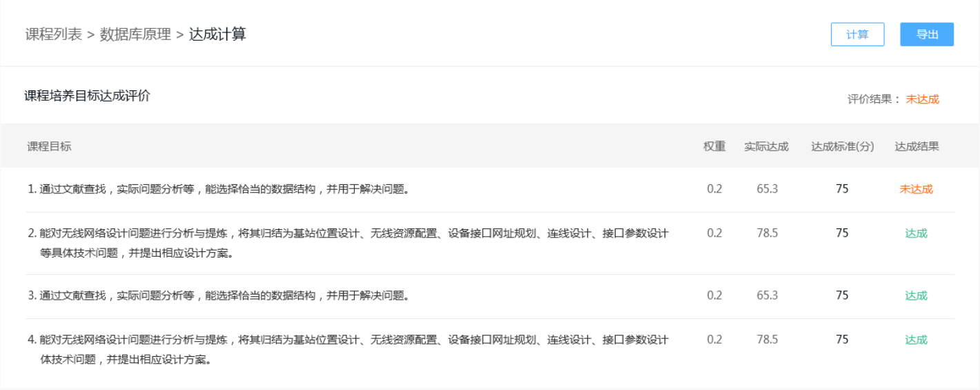Open 数据库原理 breadcrumb link
The width and height of the screenshot is (980, 390).
(135, 35)
